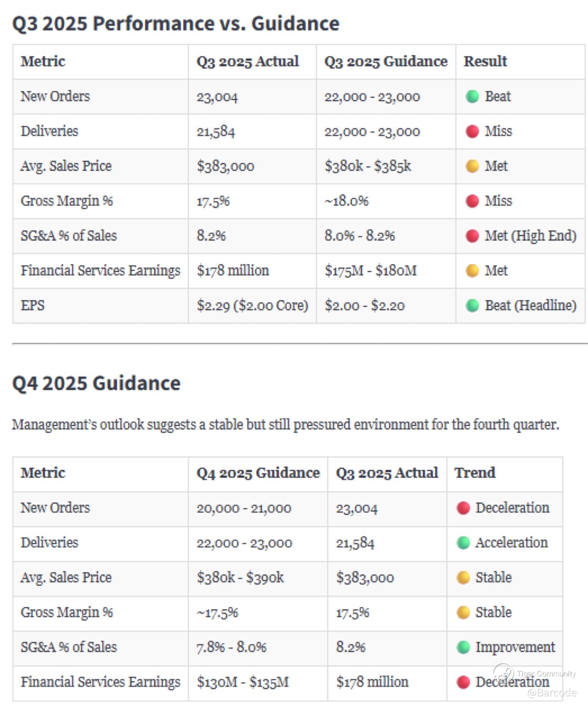Click the yellow dot for Avg. Sales Price Met
The height and width of the screenshot is (706, 588).
pos(472,166)
